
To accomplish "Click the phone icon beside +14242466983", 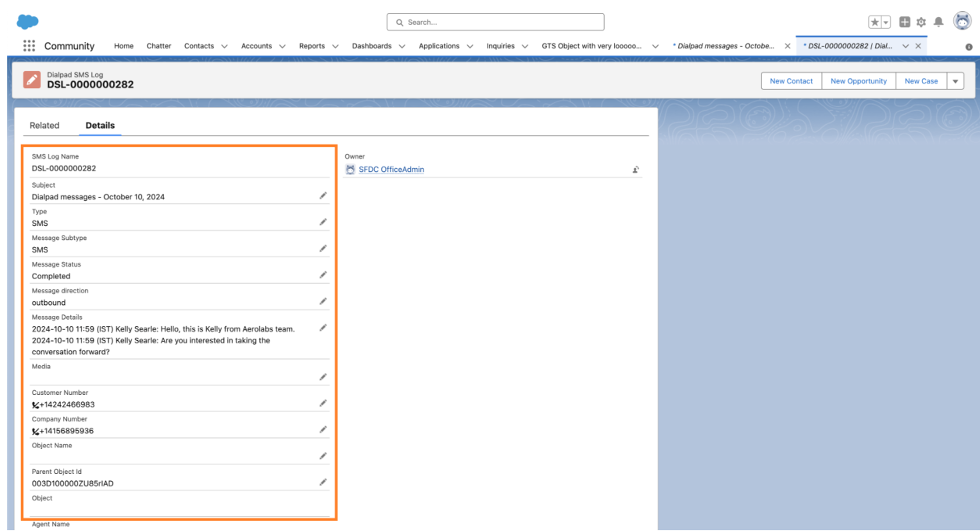I will 35,404.
